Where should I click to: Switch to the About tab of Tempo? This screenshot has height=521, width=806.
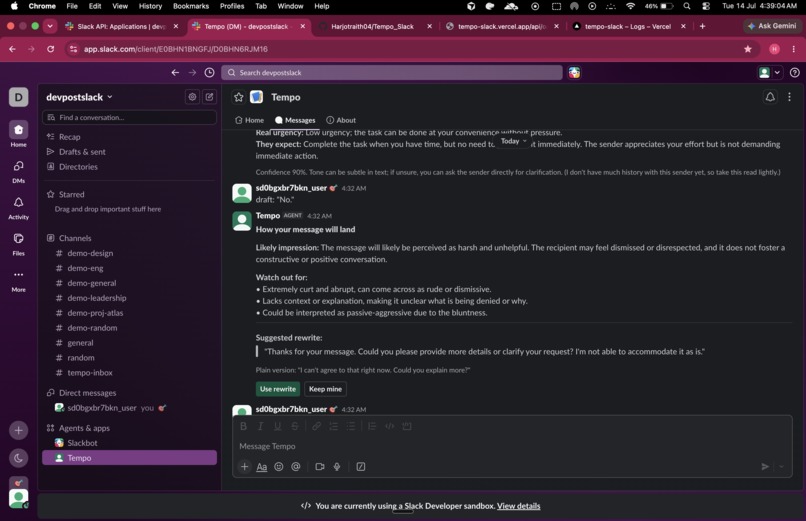tap(341, 120)
